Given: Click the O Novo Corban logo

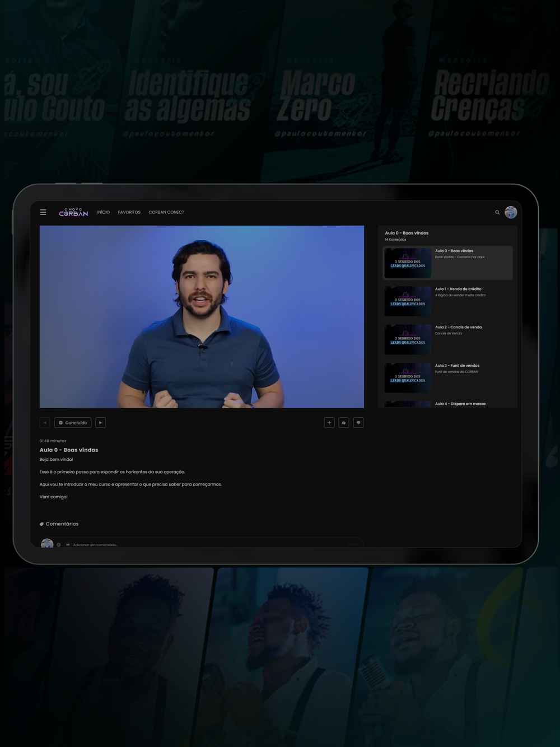Looking at the screenshot, I should coord(73,212).
